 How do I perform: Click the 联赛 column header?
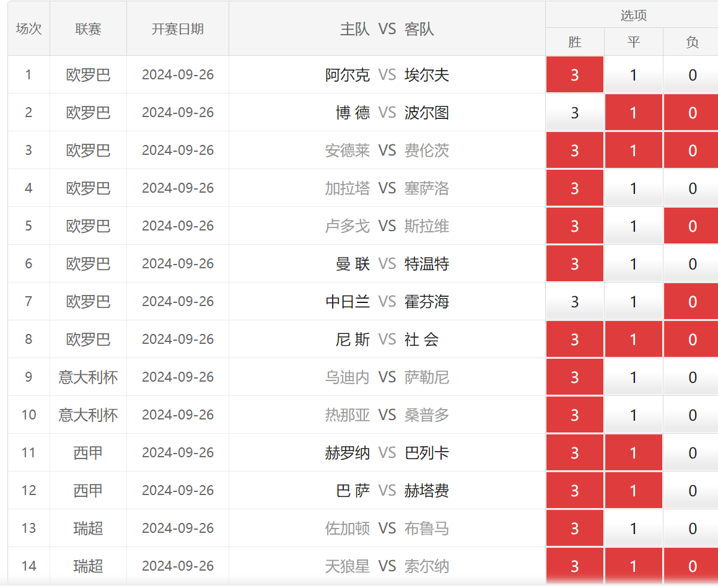click(88, 29)
